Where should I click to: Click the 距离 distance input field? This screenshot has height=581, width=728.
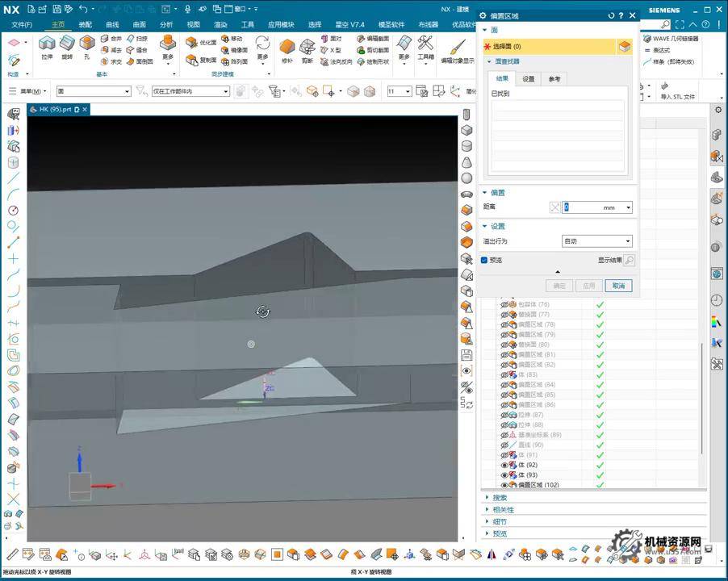(583, 207)
